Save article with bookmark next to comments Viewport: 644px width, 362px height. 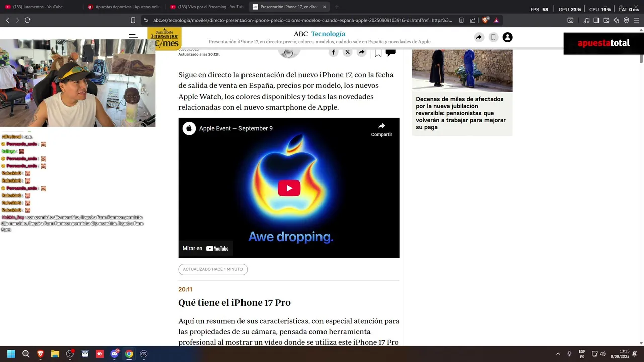378,53
